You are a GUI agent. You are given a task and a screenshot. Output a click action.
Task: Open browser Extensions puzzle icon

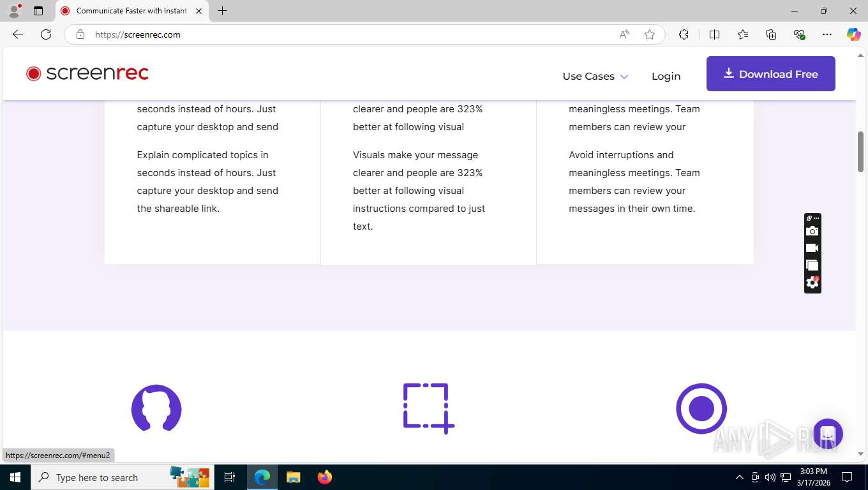pos(684,34)
